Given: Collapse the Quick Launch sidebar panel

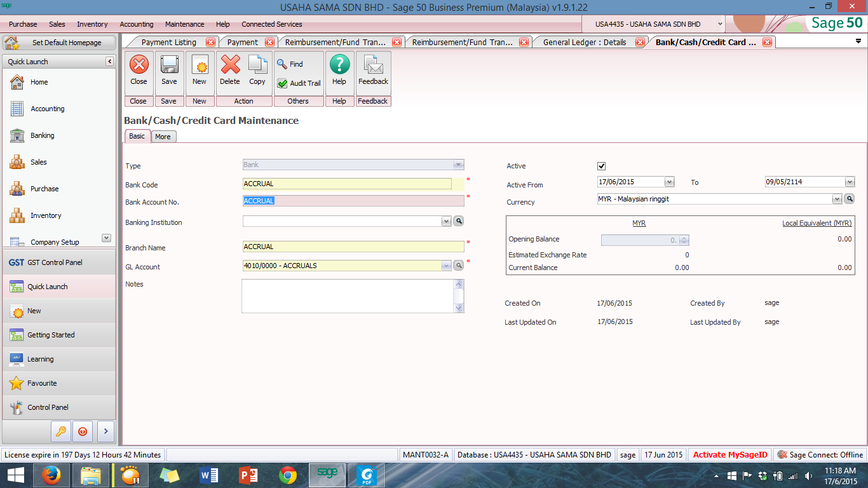Looking at the screenshot, I should click(109, 62).
